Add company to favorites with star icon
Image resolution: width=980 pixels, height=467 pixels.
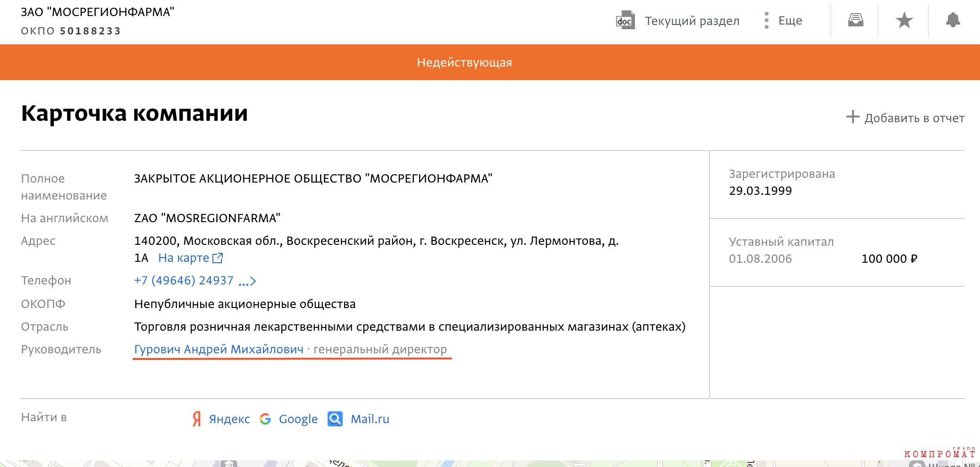coord(904,20)
